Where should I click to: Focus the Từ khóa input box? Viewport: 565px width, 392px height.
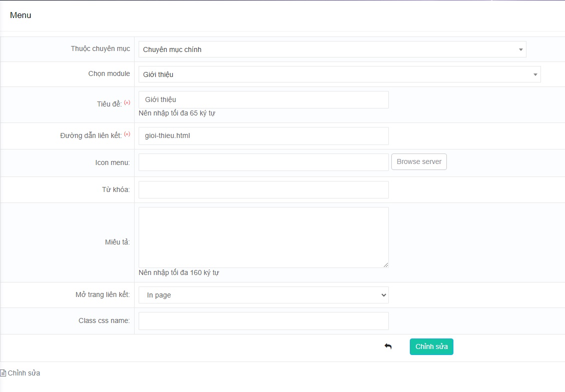click(263, 189)
